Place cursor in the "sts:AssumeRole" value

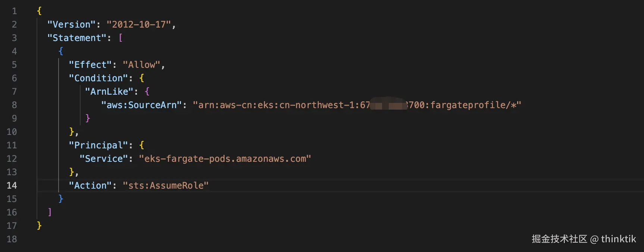tap(166, 185)
